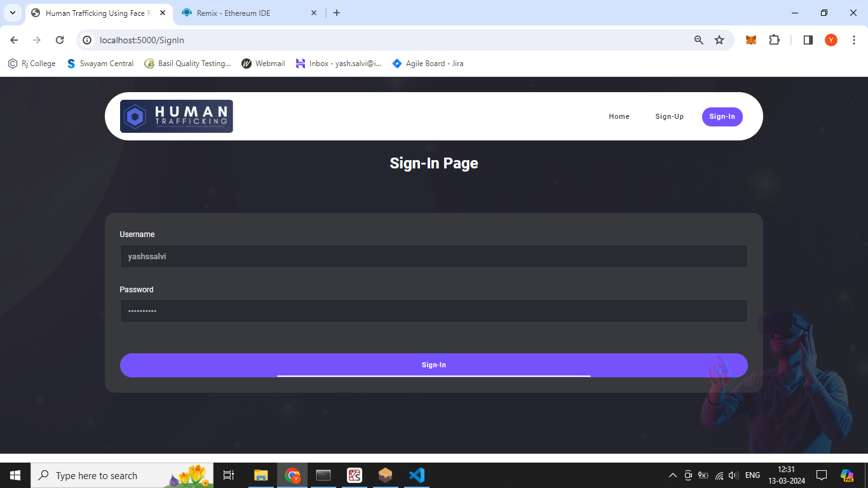Open the Home navigation menu item
Image resolution: width=868 pixels, height=488 pixels.
click(619, 117)
